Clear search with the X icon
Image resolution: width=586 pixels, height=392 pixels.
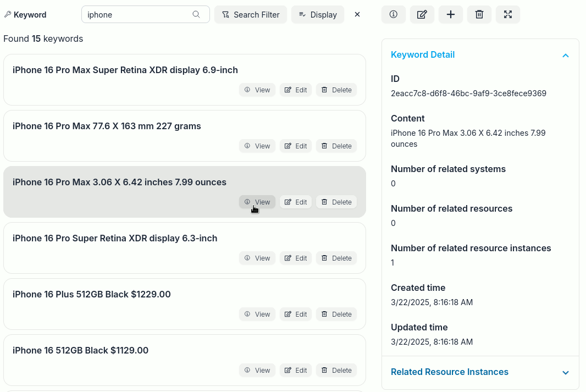(357, 15)
